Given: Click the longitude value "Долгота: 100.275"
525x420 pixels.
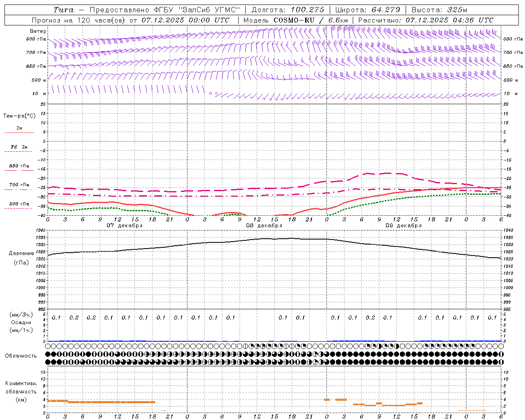Looking at the screenshot, I should pyautogui.click(x=288, y=10).
